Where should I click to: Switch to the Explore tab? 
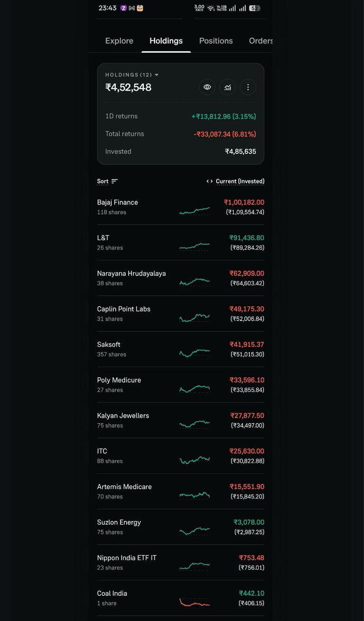[x=119, y=41]
